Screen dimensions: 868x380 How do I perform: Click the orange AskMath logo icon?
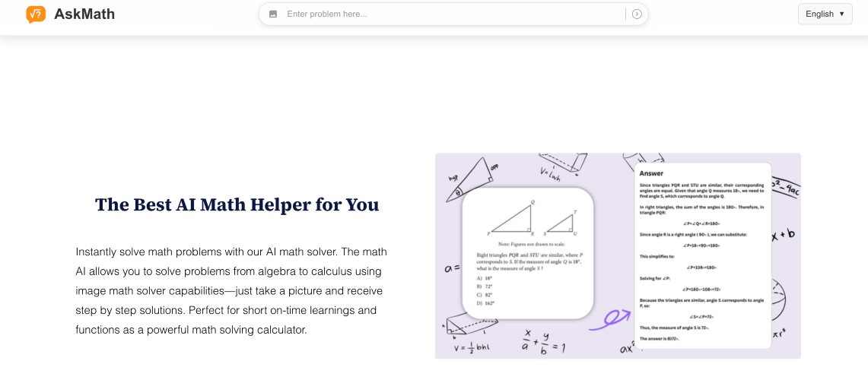pyautogui.click(x=36, y=14)
